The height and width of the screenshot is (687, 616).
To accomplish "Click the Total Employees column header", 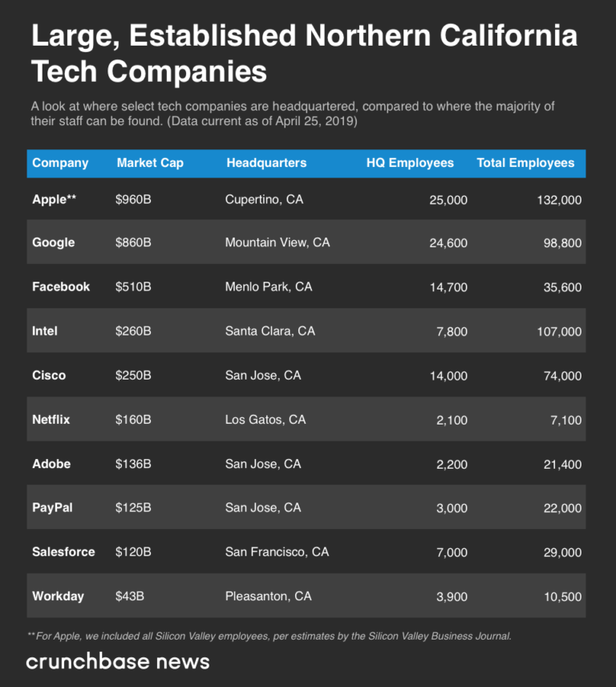I will [525, 163].
